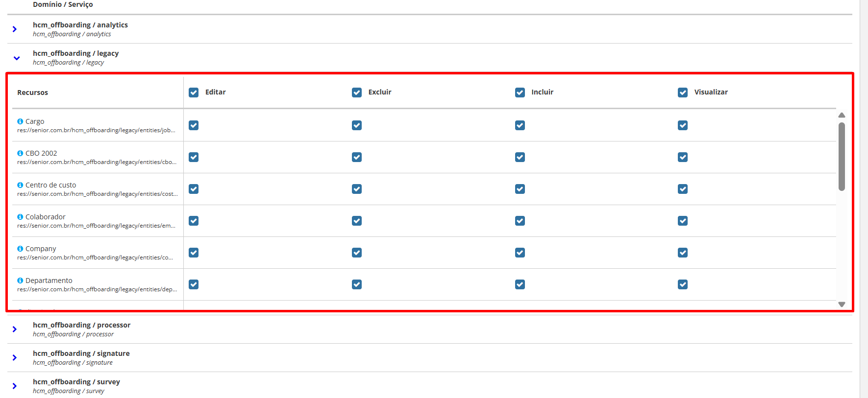Uncheck Incluir for Colaborador
This screenshot has height=398, width=868.
(x=520, y=221)
